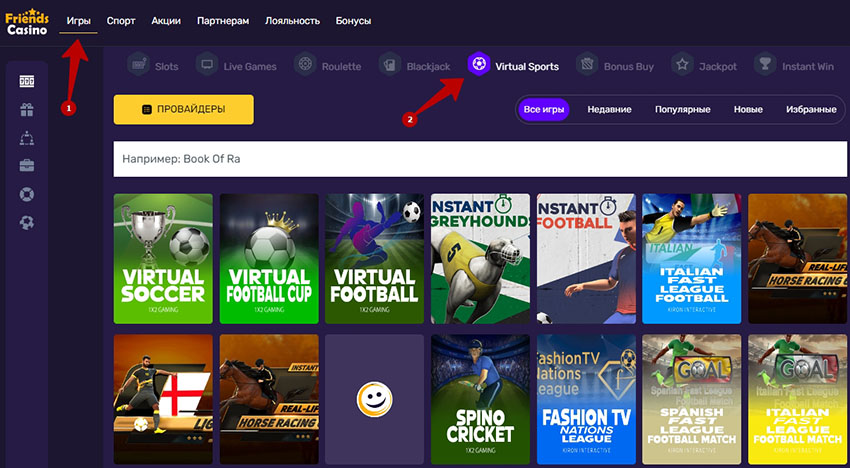Viewport: 850px width, 468px height.
Task: Open the Instant Greyhounds game
Action: click(480, 259)
